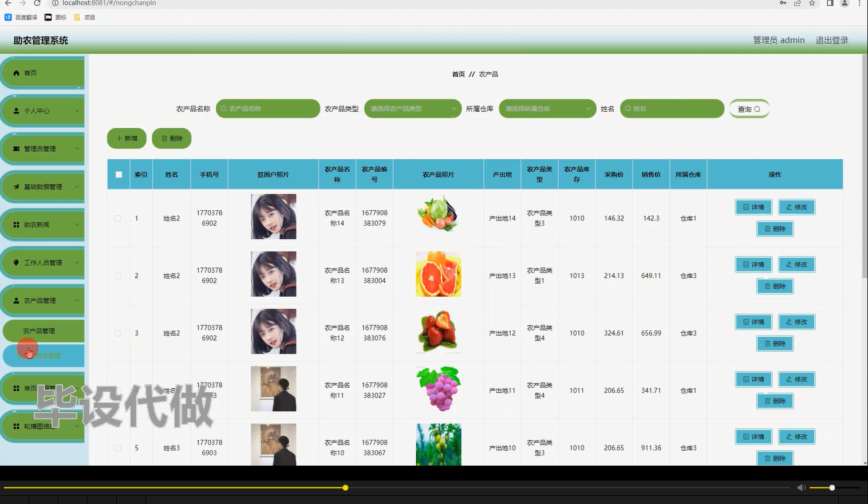Click the row 2 grapefruit product photo
Viewport: 868px width, 504px height.
pyautogui.click(x=439, y=274)
